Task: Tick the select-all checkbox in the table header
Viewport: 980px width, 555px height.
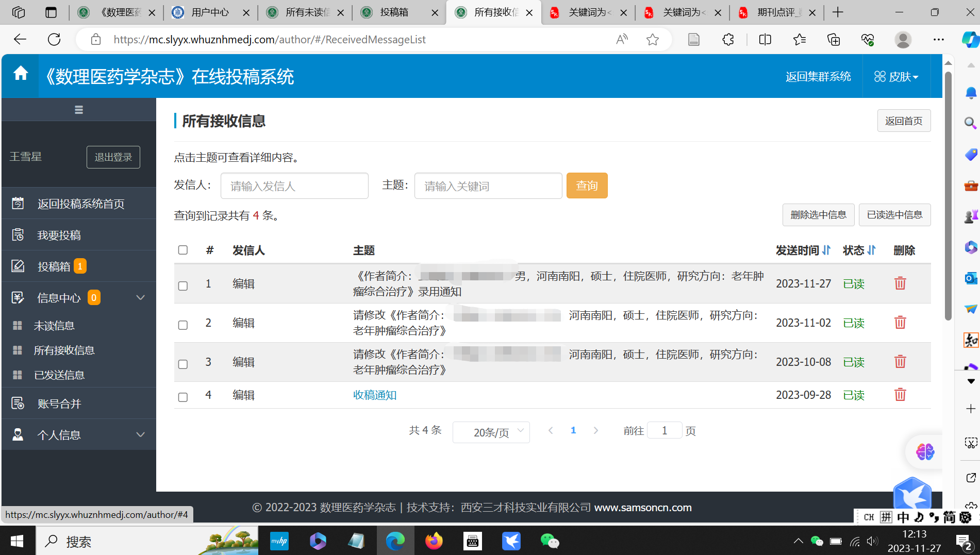Action: [182, 250]
